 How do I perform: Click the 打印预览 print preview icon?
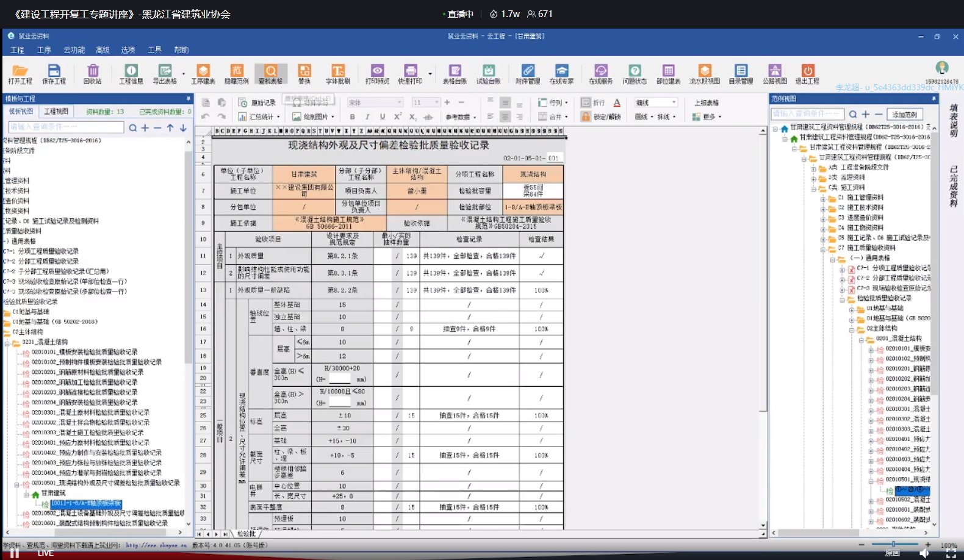(377, 74)
